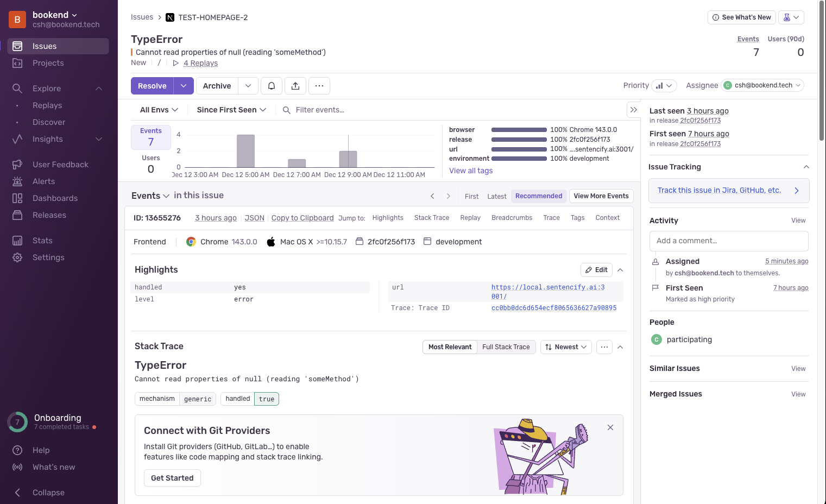Image resolution: width=826 pixels, height=504 pixels.
Task: Select Most Relevant stack trace view
Action: pyautogui.click(x=450, y=347)
